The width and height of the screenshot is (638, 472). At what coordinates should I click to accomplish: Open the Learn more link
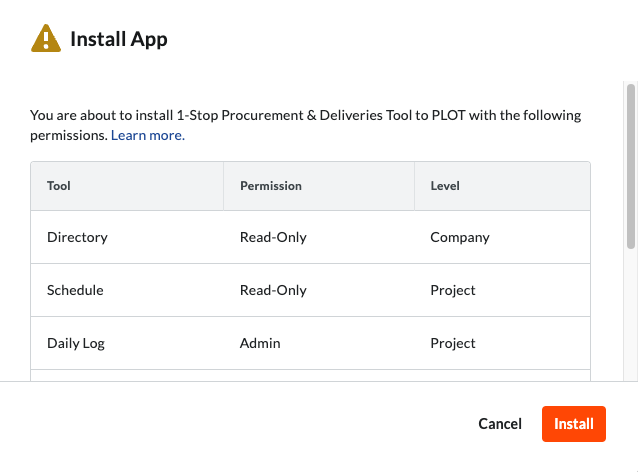tap(148, 135)
